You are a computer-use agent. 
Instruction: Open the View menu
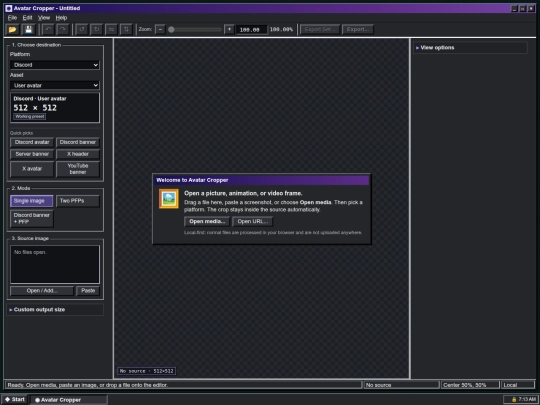(44, 18)
